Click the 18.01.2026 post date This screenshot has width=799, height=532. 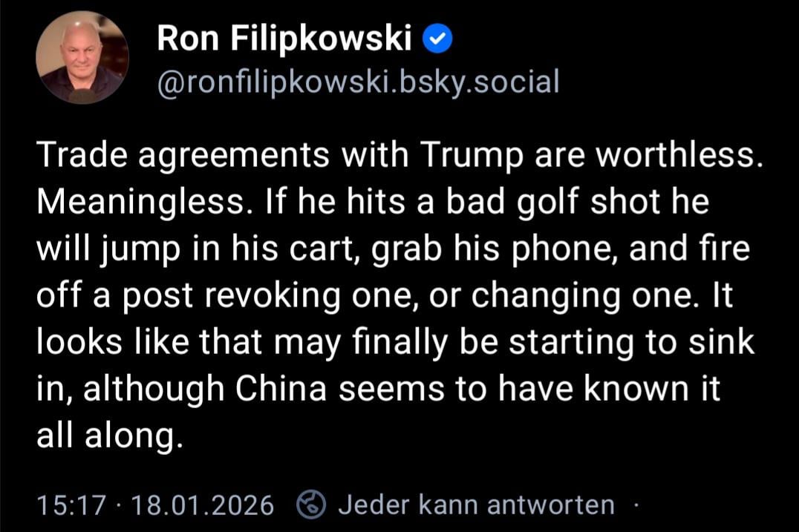tap(203, 506)
